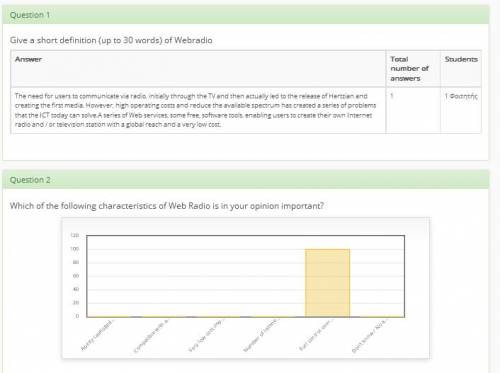Viewport: 500px width, 373px height.
Task: Click the Web Radio characteristics question text
Action: (x=167, y=206)
